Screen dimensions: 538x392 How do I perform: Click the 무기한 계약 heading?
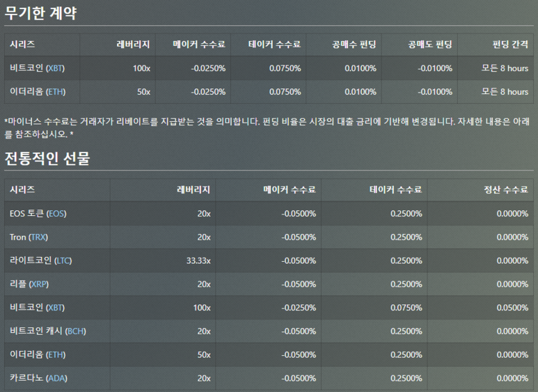(40, 13)
